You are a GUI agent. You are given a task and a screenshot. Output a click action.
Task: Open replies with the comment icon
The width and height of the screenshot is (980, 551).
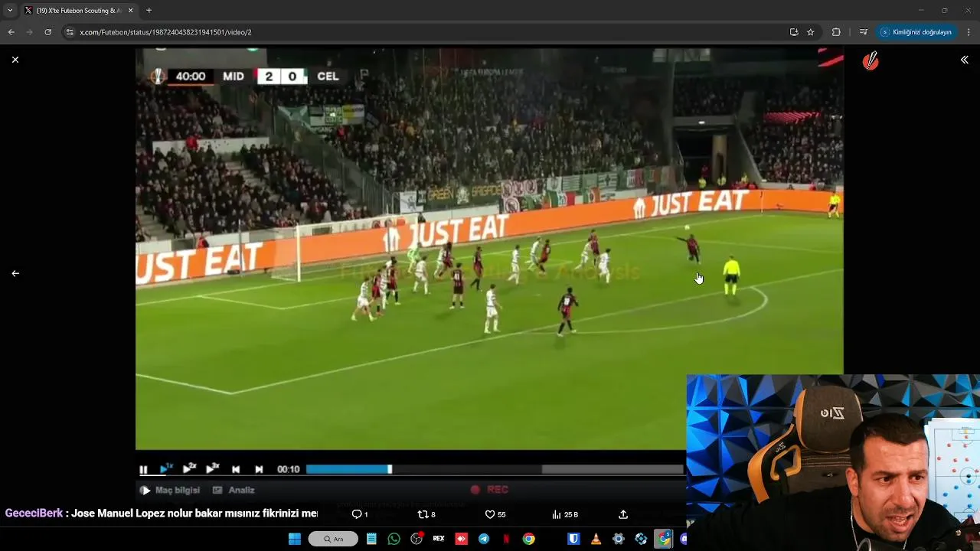360,514
